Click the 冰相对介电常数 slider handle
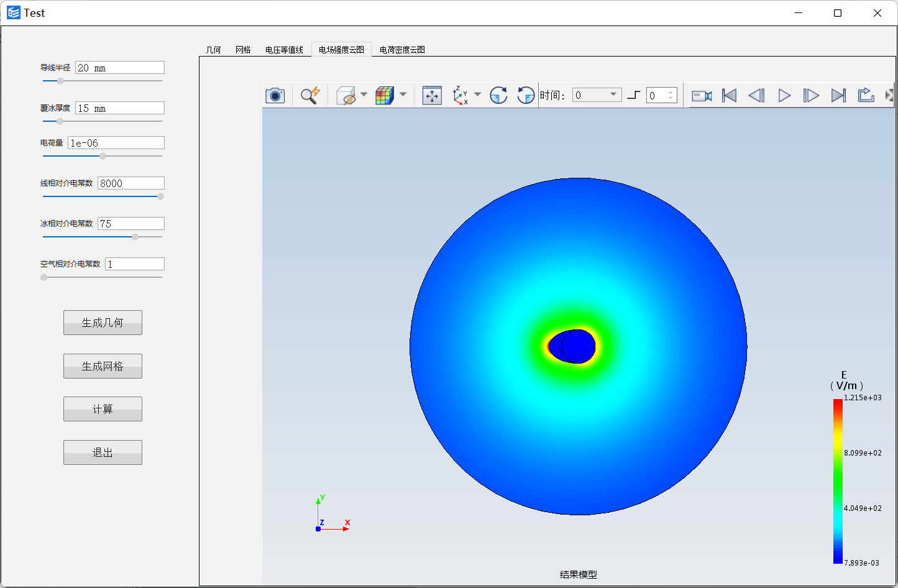 pos(135,237)
